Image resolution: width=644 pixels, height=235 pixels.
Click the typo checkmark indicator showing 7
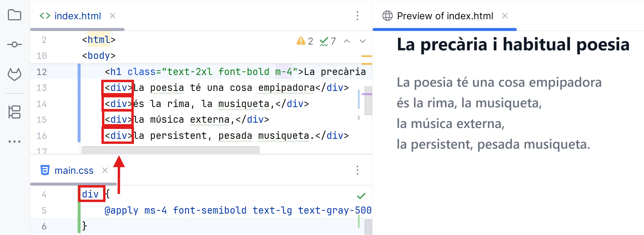327,41
